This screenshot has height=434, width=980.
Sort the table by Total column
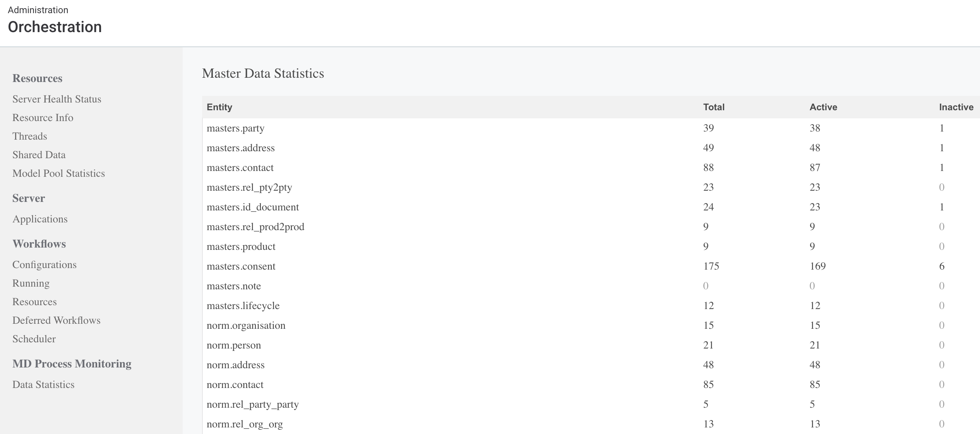click(713, 107)
